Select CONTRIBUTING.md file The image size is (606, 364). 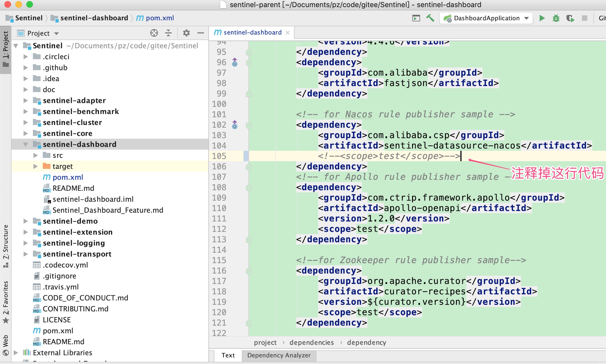pyautogui.click(x=75, y=309)
